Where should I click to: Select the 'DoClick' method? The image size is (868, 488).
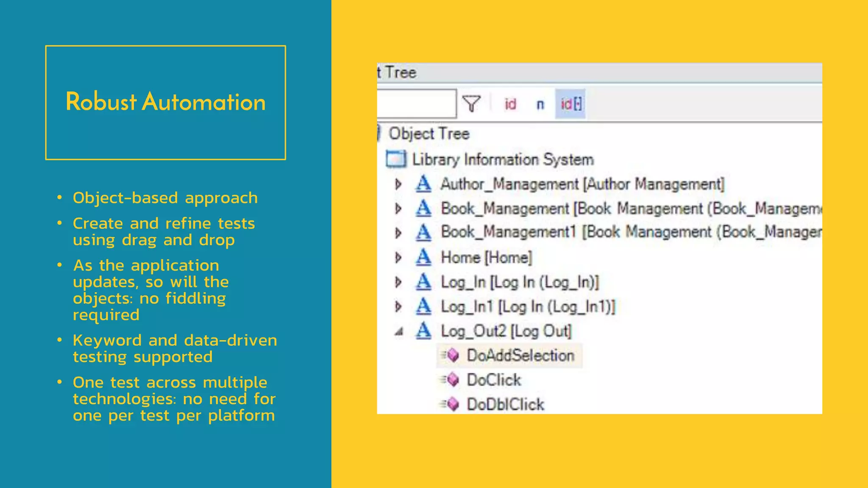click(494, 380)
